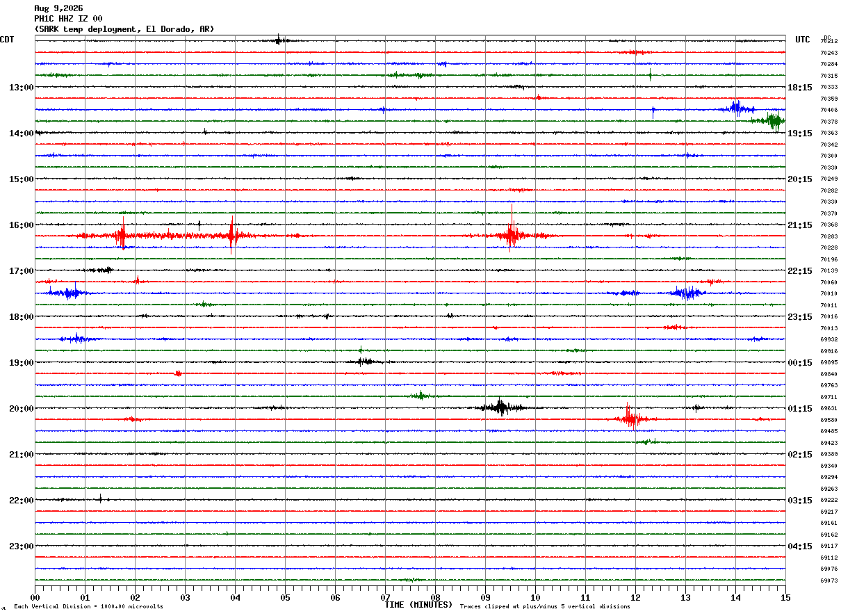
Task: Click the PH1C HHZ IZ 00 station header
Action: (68, 19)
